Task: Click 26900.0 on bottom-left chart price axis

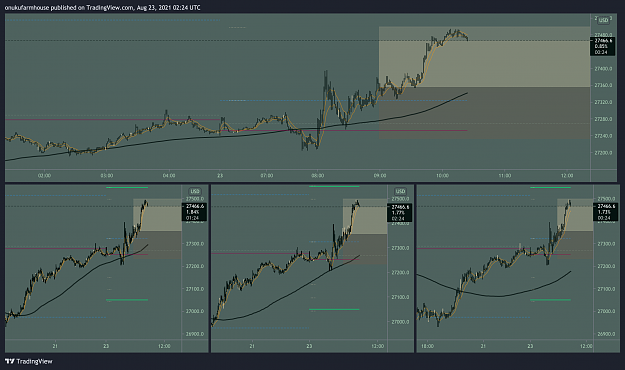Action: (x=195, y=334)
